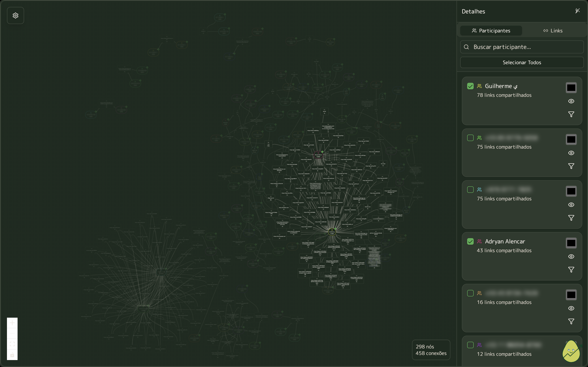Click the filter icon for 16-links participant
This screenshot has width=588, height=367.
(x=571, y=321)
